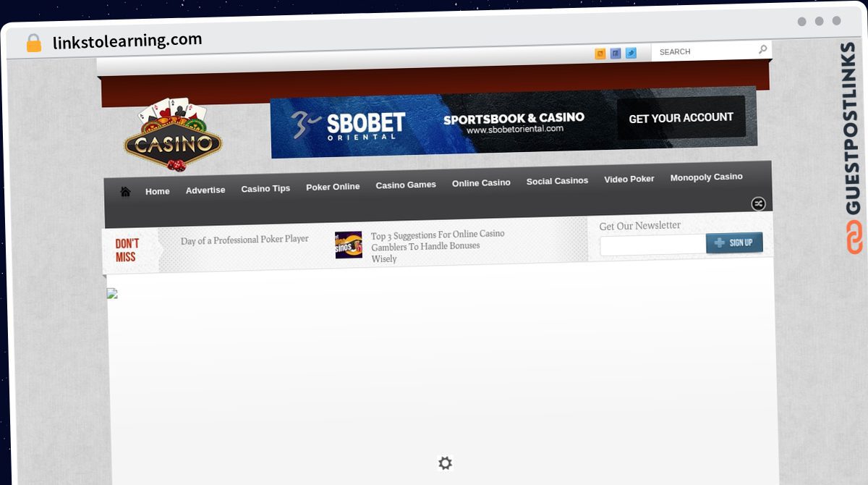Click the home icon in navigation bar

125,192
